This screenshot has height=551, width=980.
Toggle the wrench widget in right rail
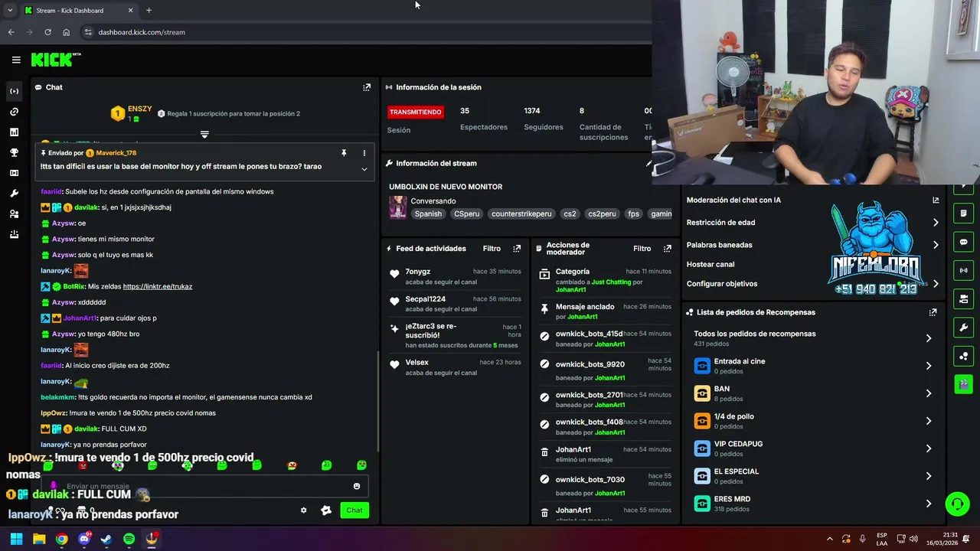click(x=963, y=328)
